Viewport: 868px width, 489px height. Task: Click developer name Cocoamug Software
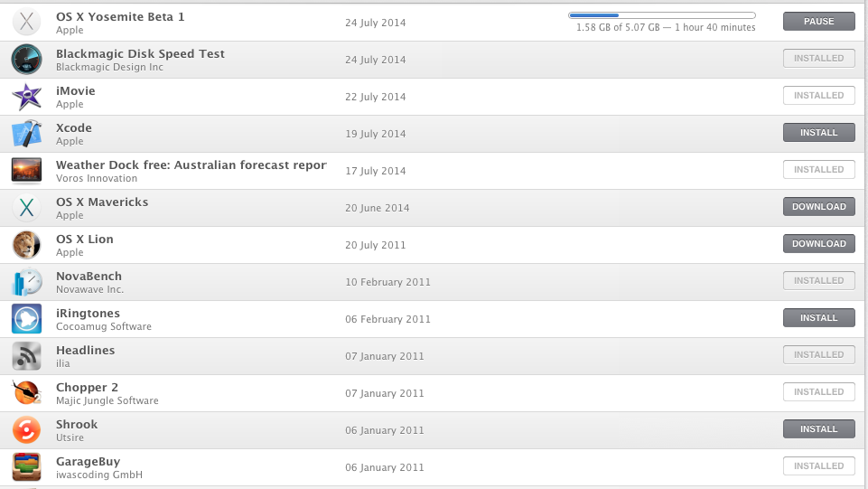[x=104, y=326]
